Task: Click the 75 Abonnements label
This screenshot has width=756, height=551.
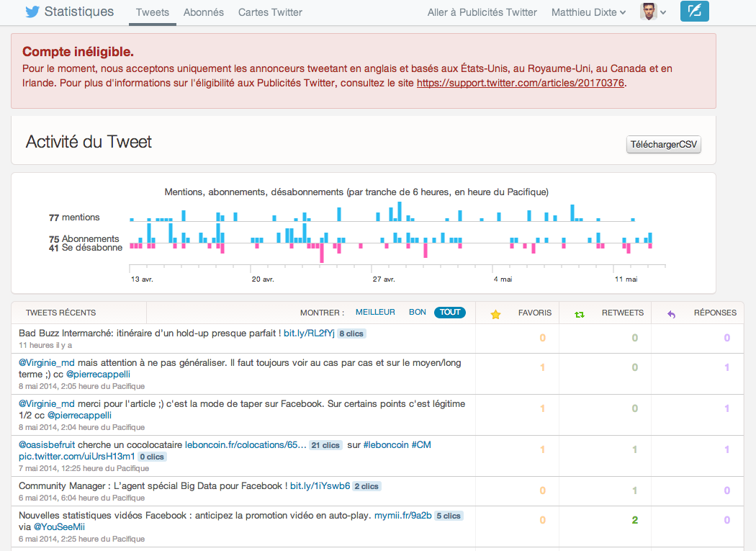Action: [x=84, y=239]
